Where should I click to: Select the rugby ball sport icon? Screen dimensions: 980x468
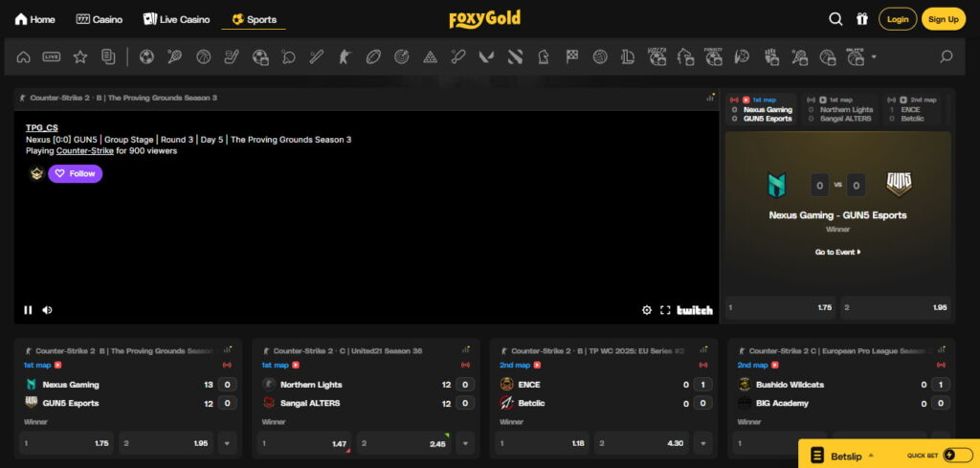(x=373, y=56)
